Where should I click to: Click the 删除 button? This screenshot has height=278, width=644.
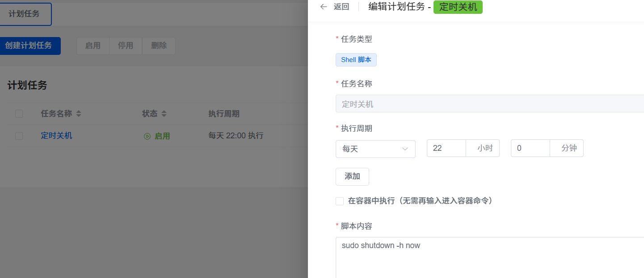pyautogui.click(x=159, y=46)
